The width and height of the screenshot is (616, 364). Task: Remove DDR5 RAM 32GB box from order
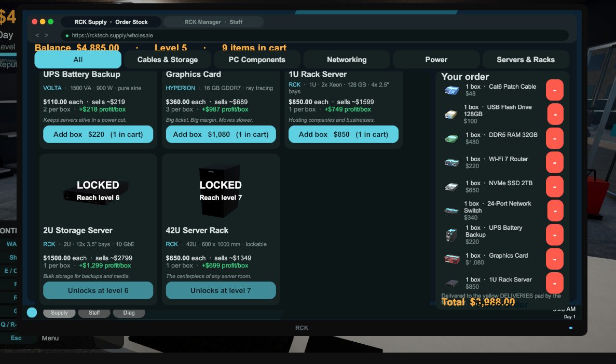click(x=554, y=138)
